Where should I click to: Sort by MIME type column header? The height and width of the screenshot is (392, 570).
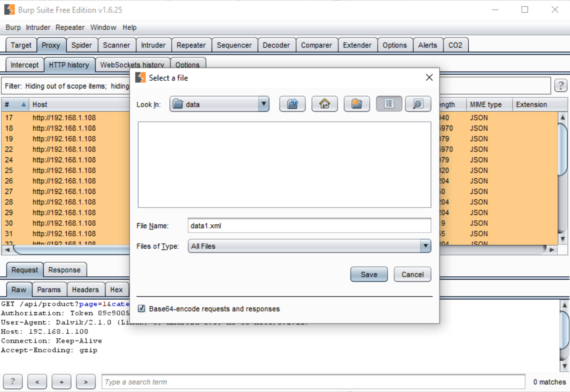[x=489, y=105]
